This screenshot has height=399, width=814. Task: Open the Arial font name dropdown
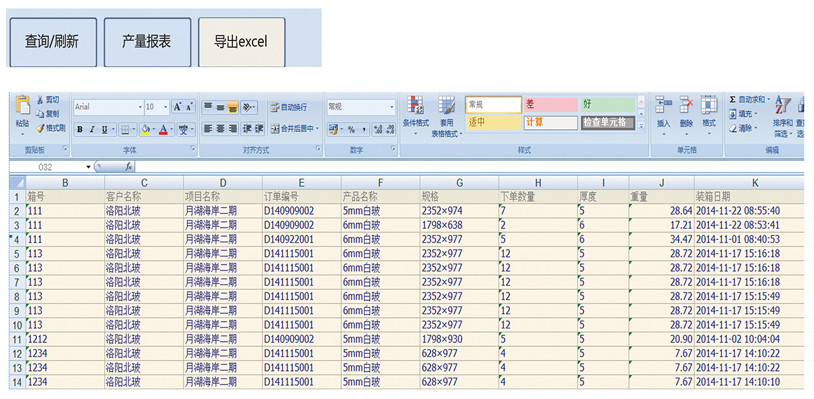point(140,107)
